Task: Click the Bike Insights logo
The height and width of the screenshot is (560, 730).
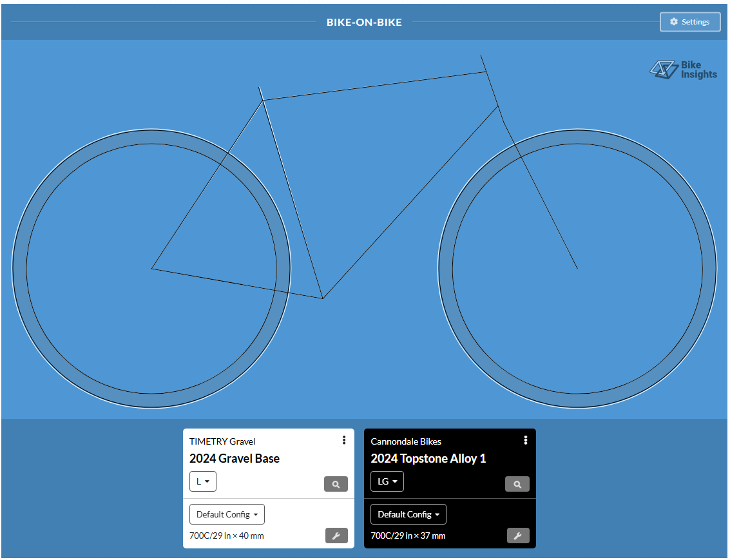Action: 683,70
